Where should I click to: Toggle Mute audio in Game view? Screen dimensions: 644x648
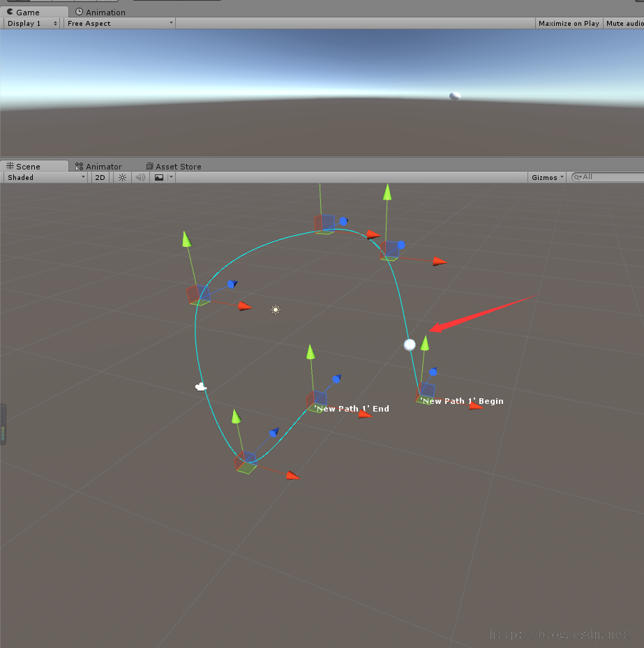click(x=624, y=24)
